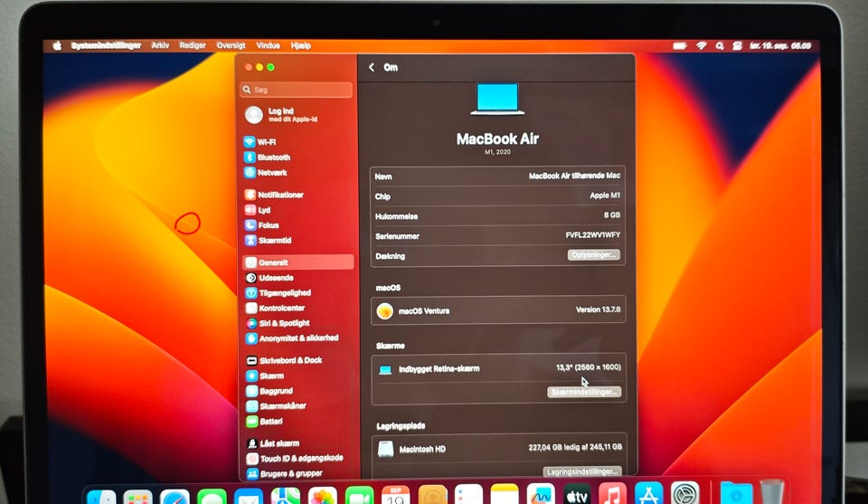Click the Skærmindstillinger... button
Screen dimensions: 868x504
584,392
